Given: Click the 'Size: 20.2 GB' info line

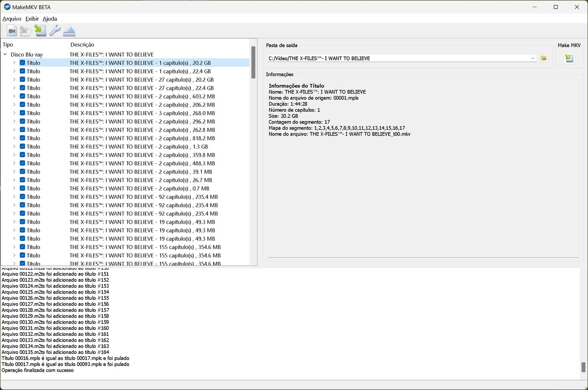Looking at the screenshot, I should (x=285, y=116).
